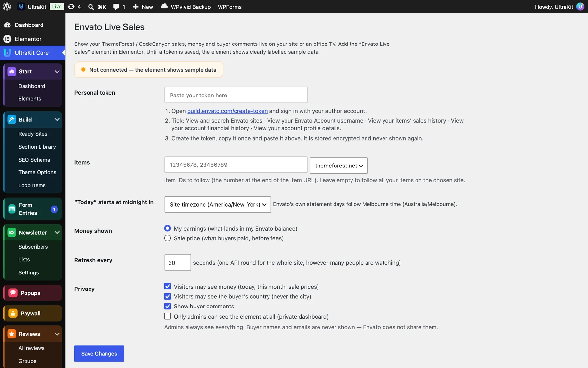The image size is (588, 368).
Task: Open the search magnifier icon
Action: point(91,7)
